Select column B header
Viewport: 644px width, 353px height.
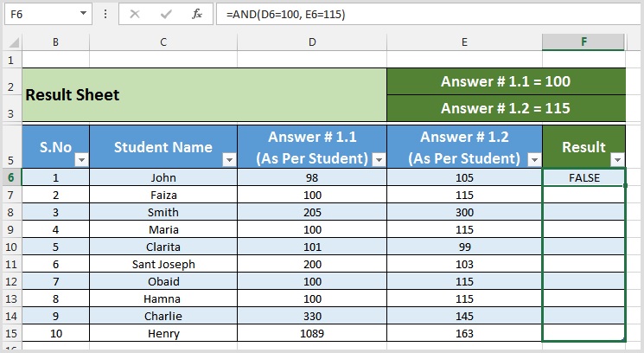point(55,42)
